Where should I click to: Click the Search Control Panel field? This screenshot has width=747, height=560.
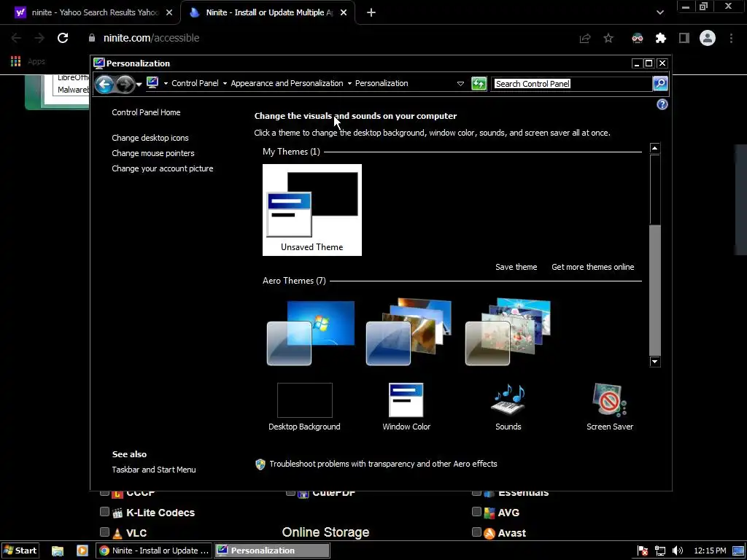coord(572,84)
